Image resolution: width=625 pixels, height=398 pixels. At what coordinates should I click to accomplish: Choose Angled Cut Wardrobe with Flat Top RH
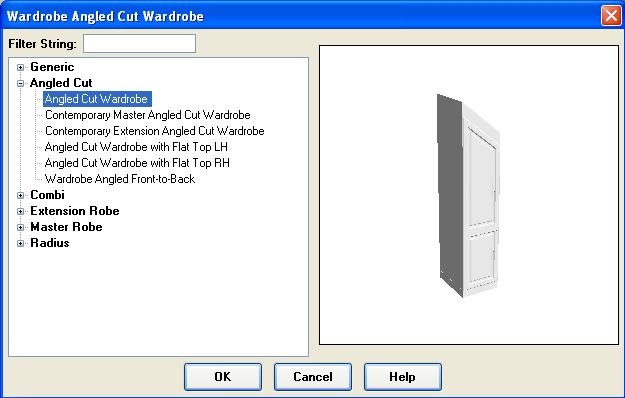pyautogui.click(x=137, y=163)
